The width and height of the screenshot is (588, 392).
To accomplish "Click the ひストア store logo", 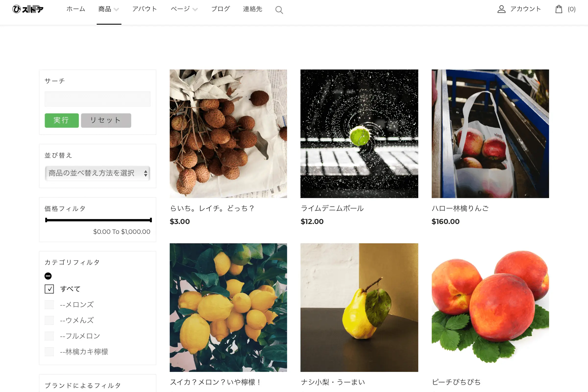I will (28, 9).
